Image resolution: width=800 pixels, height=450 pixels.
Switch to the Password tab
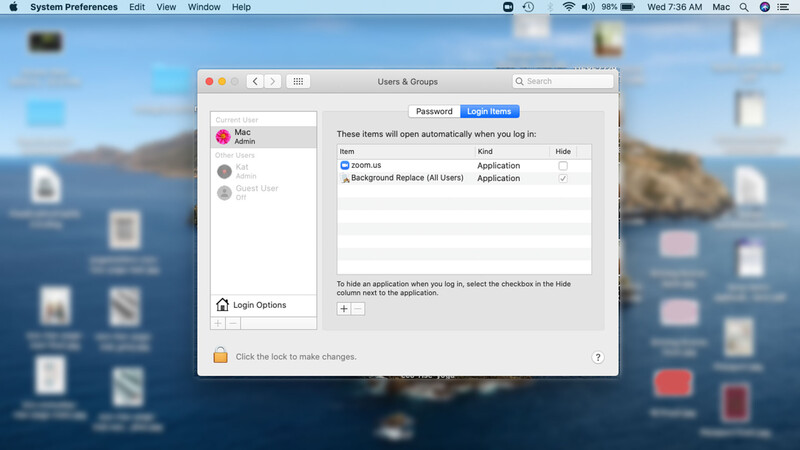(434, 111)
